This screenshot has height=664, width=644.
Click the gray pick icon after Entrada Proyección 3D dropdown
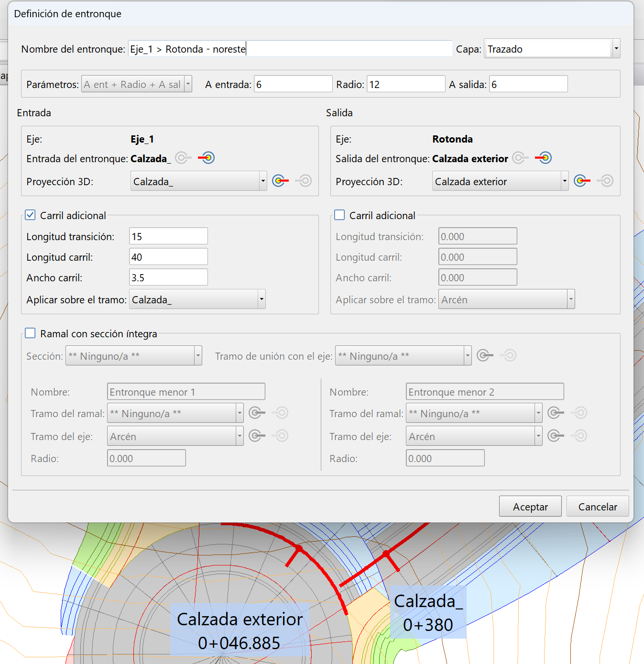pyautogui.click(x=304, y=181)
